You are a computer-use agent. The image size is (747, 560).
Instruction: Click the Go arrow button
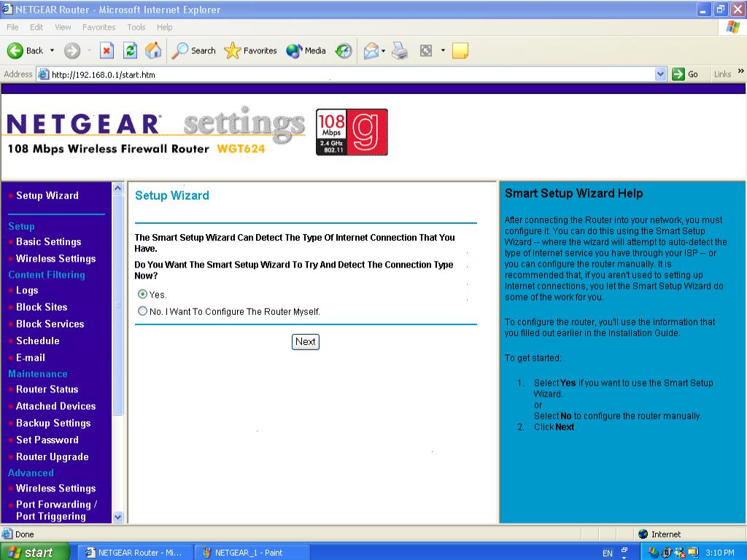pos(685,74)
